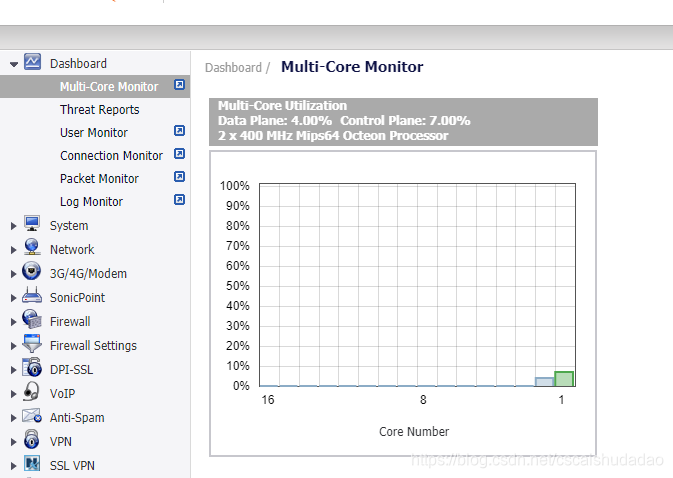Open Log Monitor page
Image resolution: width=673 pixels, height=478 pixels.
(x=91, y=202)
